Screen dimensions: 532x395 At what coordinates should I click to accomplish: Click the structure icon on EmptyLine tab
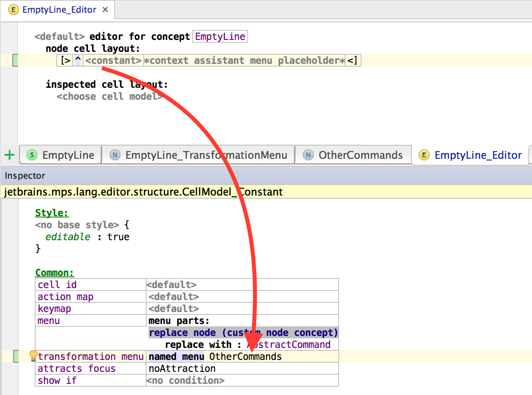tap(32, 155)
